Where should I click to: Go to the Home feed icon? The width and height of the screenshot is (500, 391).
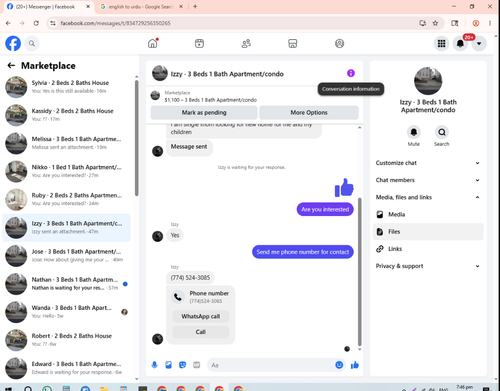[153, 43]
